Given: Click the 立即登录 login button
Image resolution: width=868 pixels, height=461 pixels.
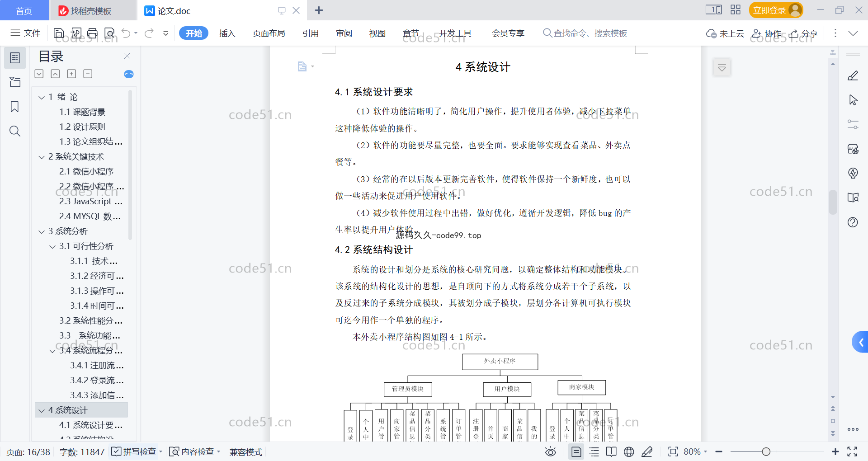Looking at the screenshot, I should click(x=776, y=10).
